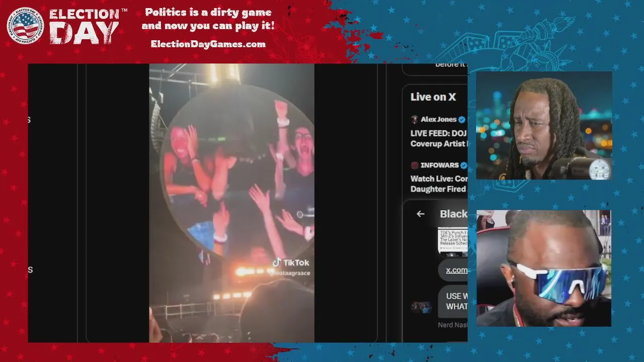644x362 pixels.
Task: Open the x.com link bubble
Action: 453,270
